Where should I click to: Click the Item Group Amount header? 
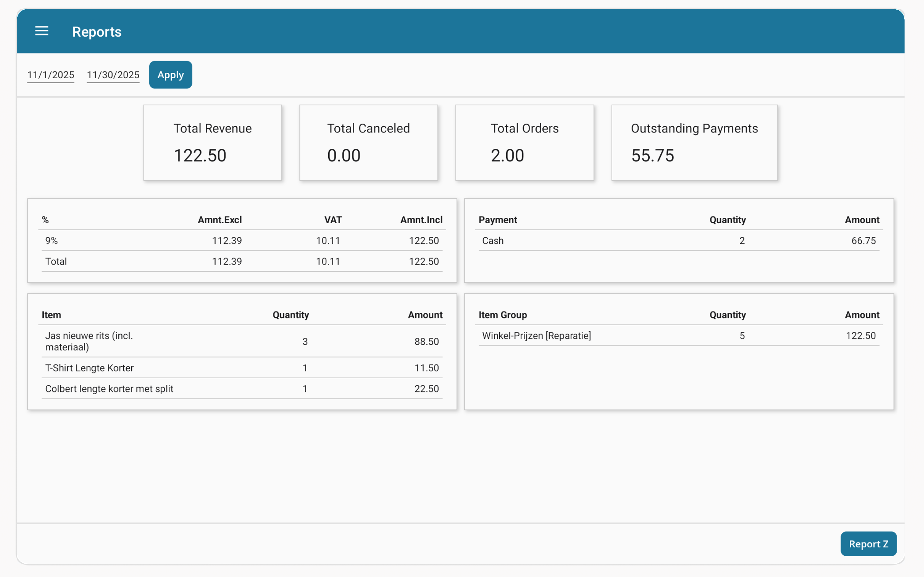pos(862,315)
